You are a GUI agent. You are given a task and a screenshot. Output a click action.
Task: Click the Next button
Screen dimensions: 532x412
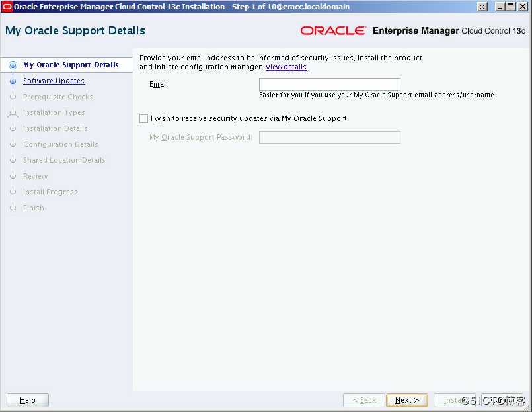click(x=407, y=401)
